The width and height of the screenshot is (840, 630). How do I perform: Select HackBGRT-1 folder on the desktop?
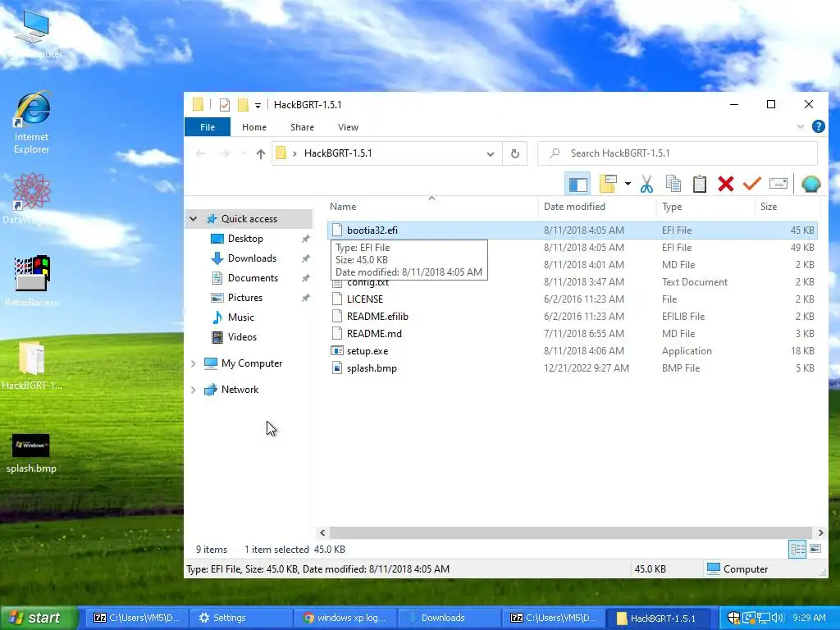click(x=32, y=366)
